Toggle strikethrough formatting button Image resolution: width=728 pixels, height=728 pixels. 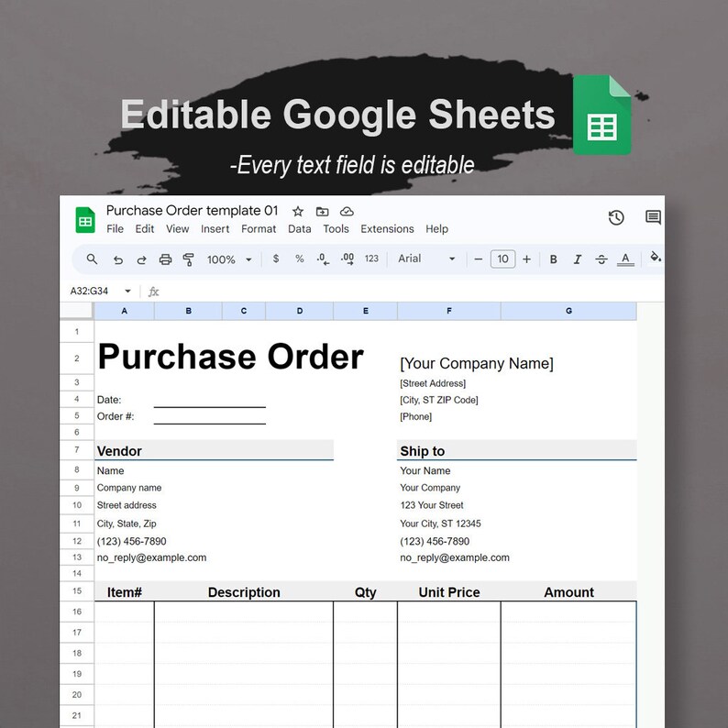coord(601,259)
